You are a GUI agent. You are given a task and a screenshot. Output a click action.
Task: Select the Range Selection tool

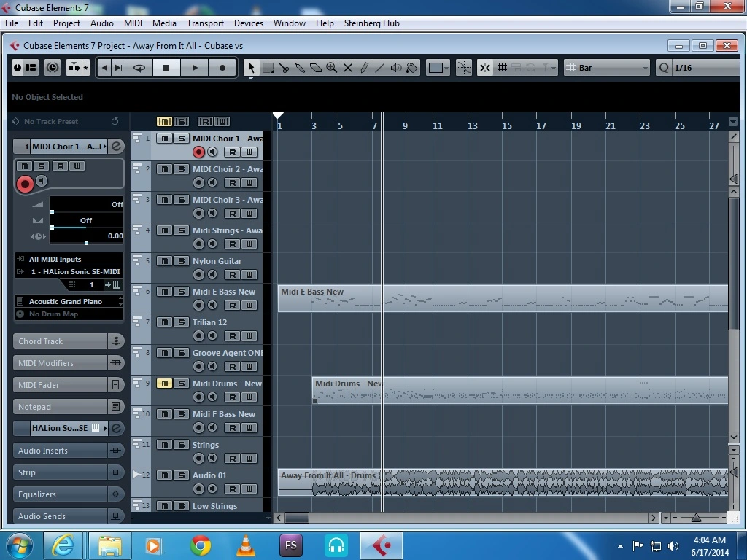click(x=268, y=68)
